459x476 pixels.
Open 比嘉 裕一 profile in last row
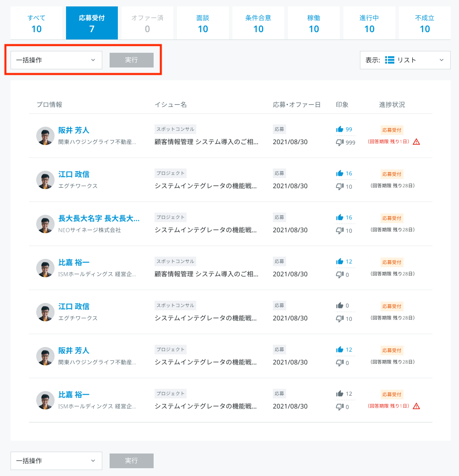click(74, 394)
